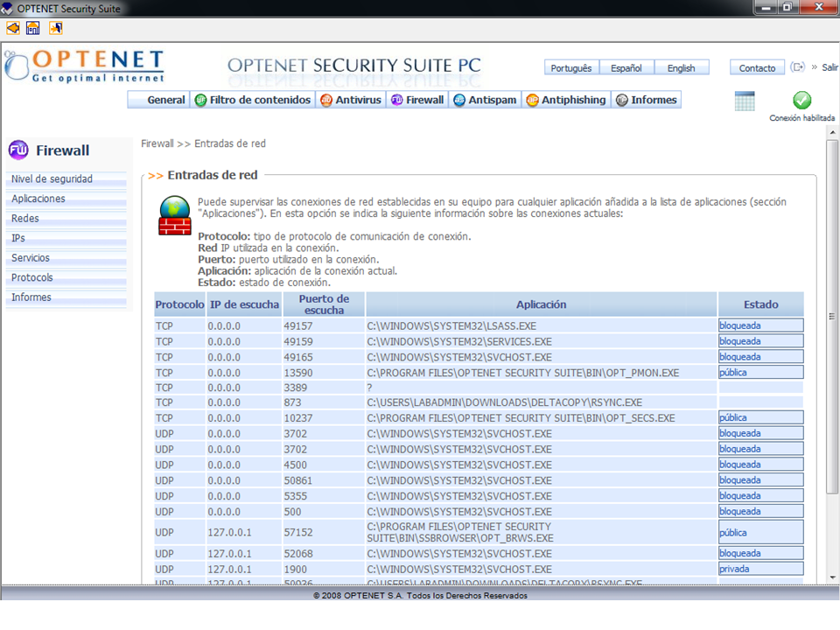Switch to the Filtro de contenidos tab

pos(253,100)
